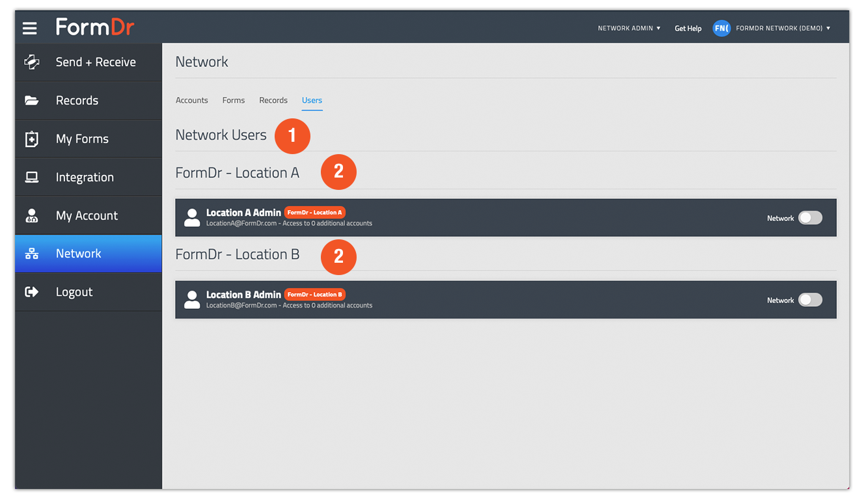Switch to the Forms tab

click(x=234, y=100)
